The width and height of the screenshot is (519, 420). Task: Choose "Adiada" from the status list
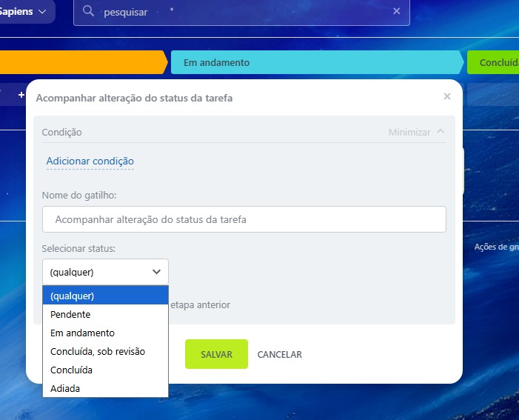coord(105,388)
